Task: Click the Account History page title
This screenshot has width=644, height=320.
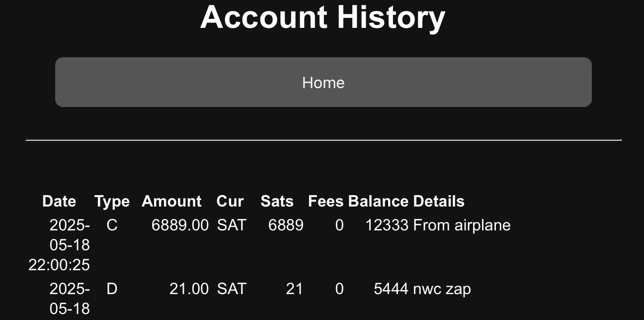Action: [322, 17]
